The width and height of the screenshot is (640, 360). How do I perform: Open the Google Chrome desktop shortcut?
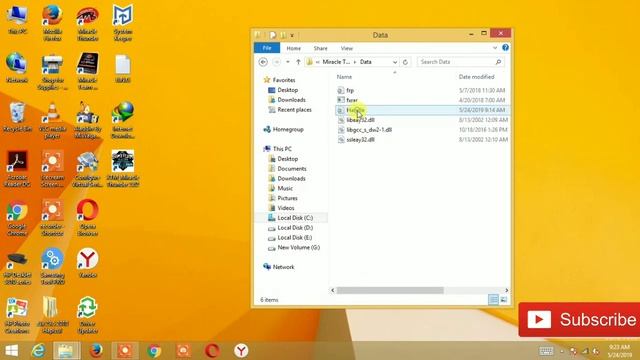pos(17,217)
